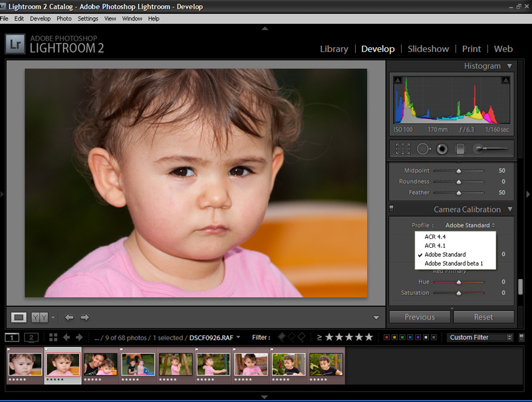This screenshot has width=532, height=402.
Task: Open the Custom Filter dropdown
Action: (x=479, y=338)
